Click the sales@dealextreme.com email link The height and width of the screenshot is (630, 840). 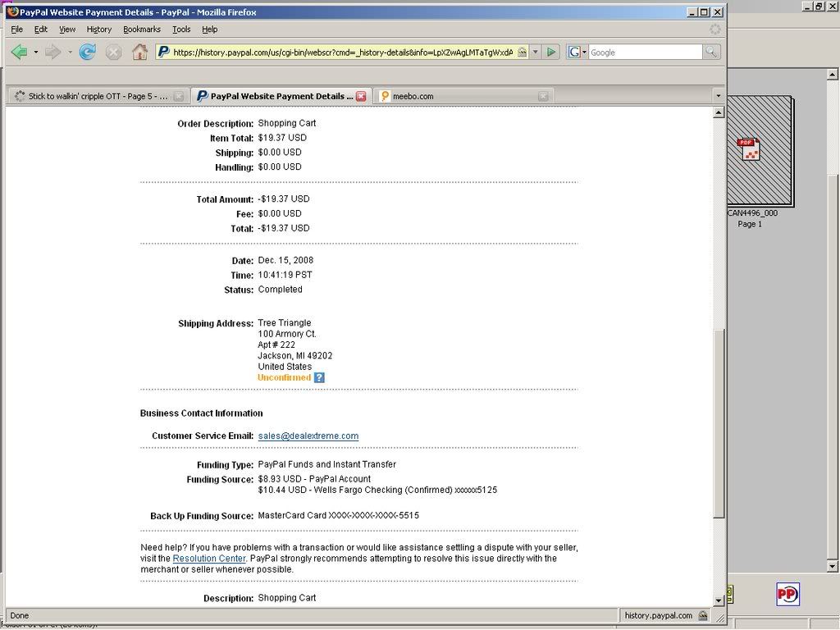(x=308, y=436)
